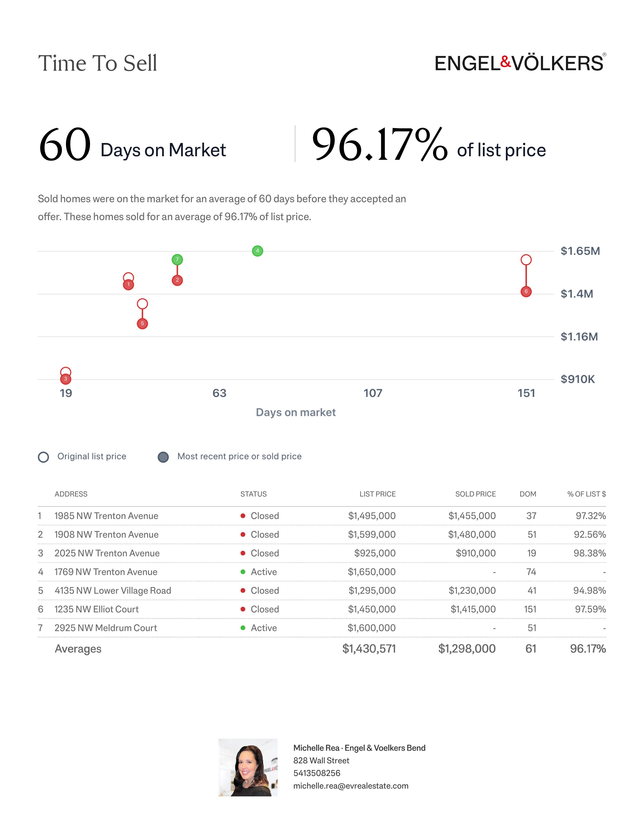Click the michelle.rea@evrealestate.com email address
Viewport: 644px width, 833px height.
(351, 786)
